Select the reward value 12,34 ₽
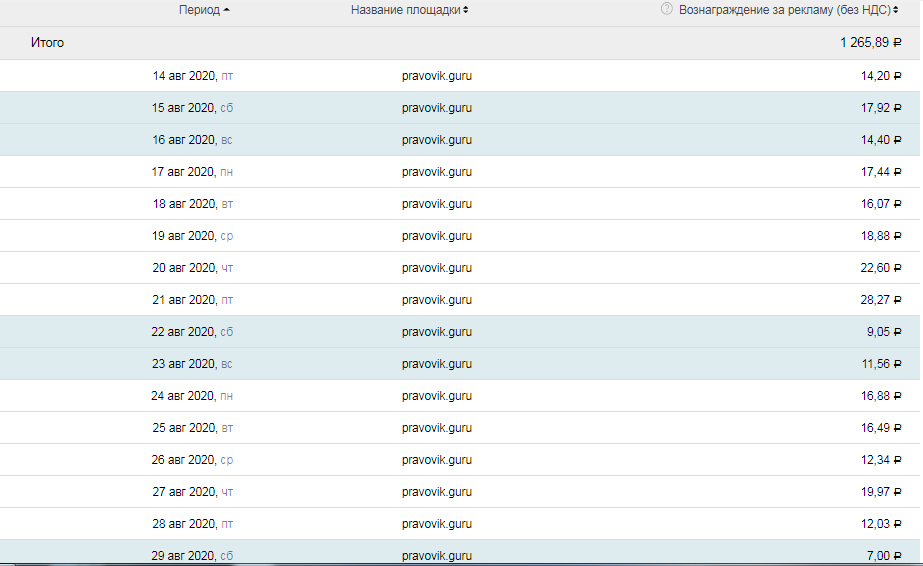923x566 pixels. point(881,460)
